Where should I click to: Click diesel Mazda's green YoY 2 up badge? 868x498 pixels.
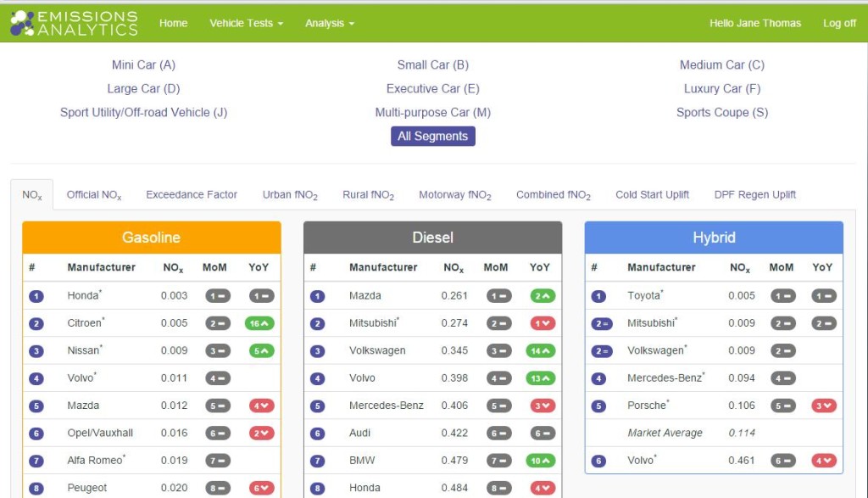point(542,296)
